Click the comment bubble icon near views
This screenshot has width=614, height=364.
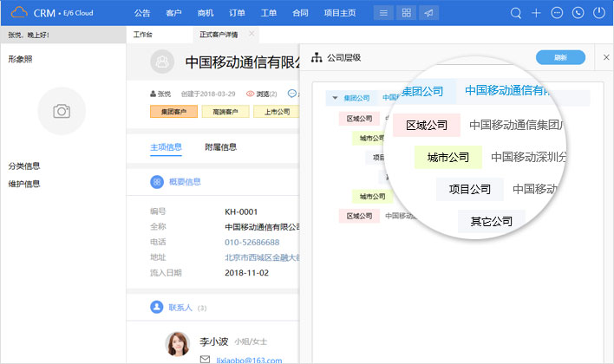(292, 94)
